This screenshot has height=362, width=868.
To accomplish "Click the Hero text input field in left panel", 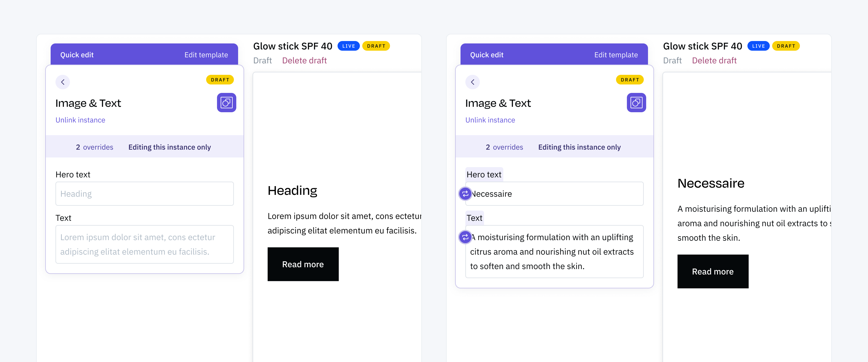I will [144, 193].
